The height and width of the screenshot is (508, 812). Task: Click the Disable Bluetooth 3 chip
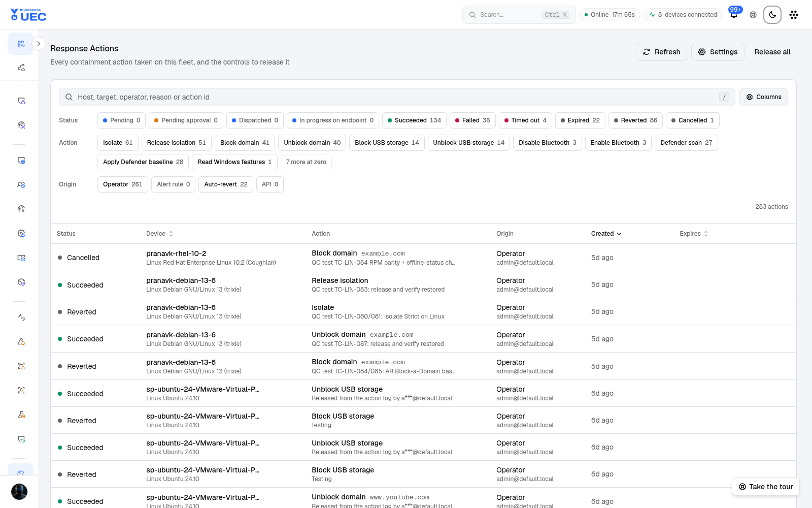547,143
